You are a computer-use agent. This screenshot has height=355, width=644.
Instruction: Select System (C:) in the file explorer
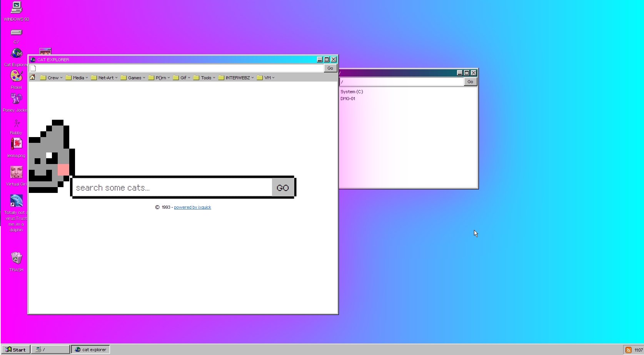(352, 92)
